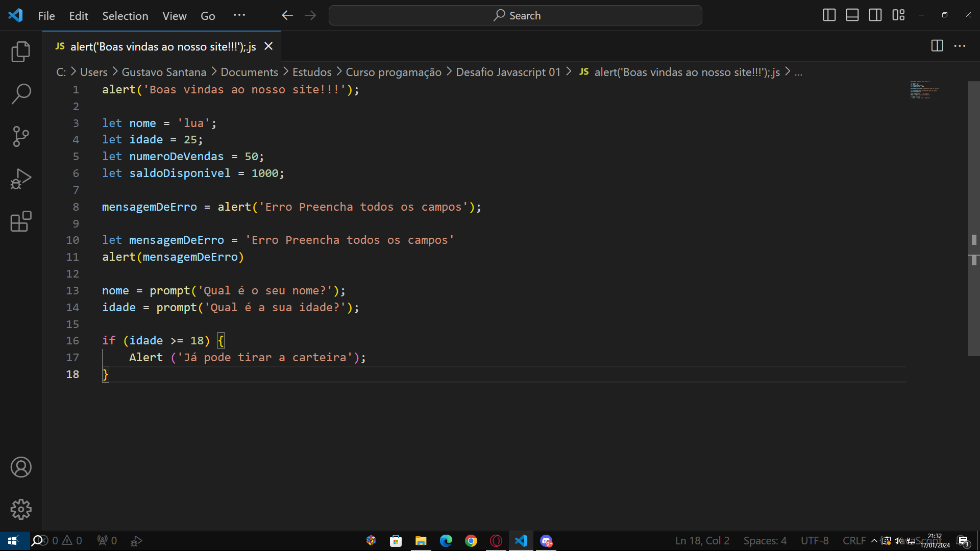Screen dimensions: 980x551
Task: Open the chat app with 9+ badge
Action: pyautogui.click(x=546, y=541)
